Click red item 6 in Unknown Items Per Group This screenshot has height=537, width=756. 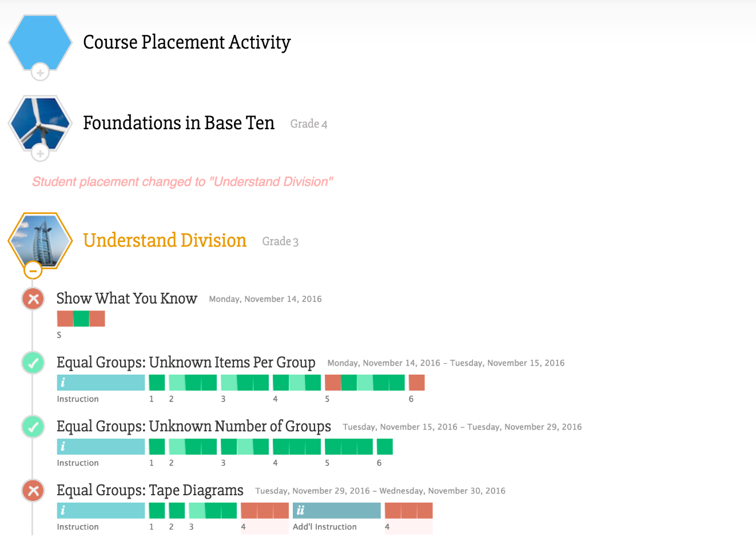tap(416, 383)
